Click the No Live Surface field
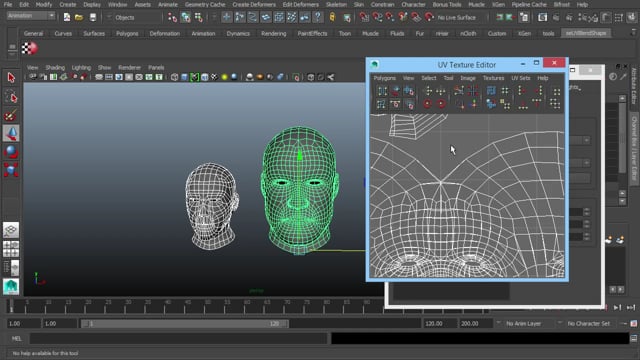Image resolution: width=640 pixels, height=360 pixels. pyautogui.click(x=456, y=18)
